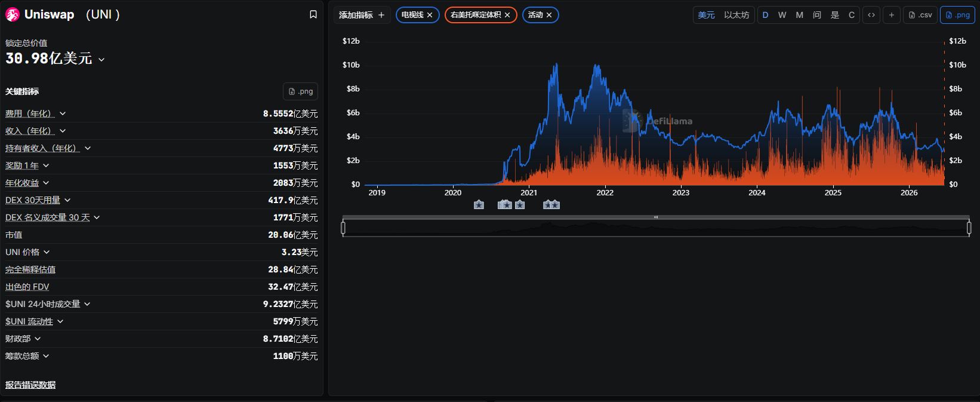Viewport: 980px width, 402px height.
Task: Click the 1771万美元 value
Action: (x=295, y=217)
